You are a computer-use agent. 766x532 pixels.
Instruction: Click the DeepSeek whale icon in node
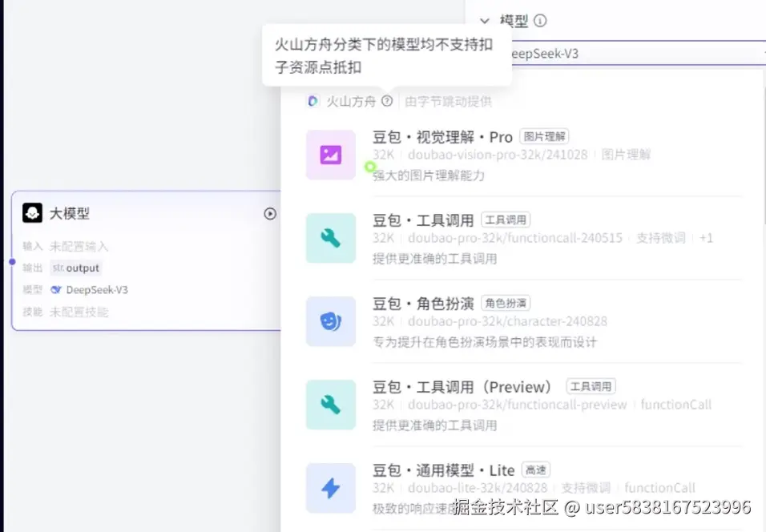pos(56,290)
